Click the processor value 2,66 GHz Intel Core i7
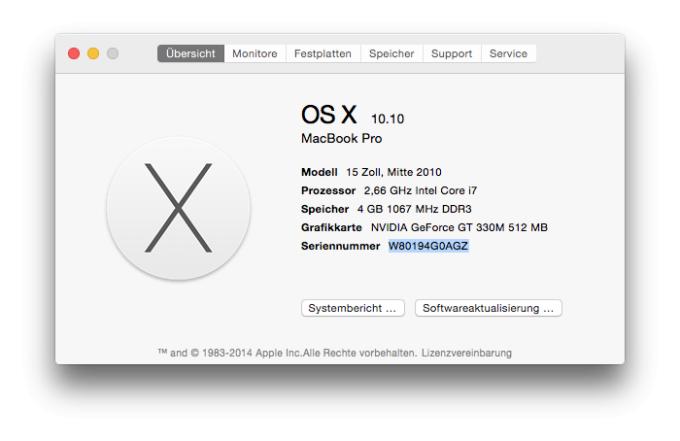Screen dimensions: 680x441 tap(420, 190)
